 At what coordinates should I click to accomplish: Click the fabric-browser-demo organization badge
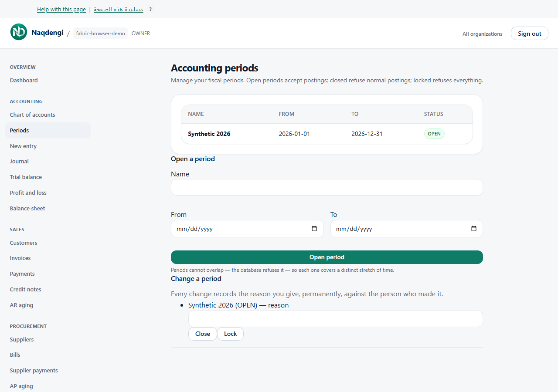click(101, 34)
